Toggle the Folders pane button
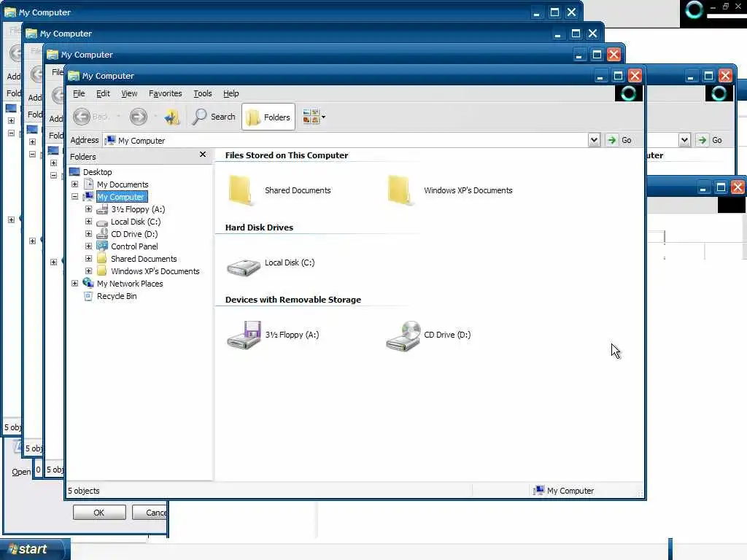Screen dimensions: 747x560 pos(268,117)
